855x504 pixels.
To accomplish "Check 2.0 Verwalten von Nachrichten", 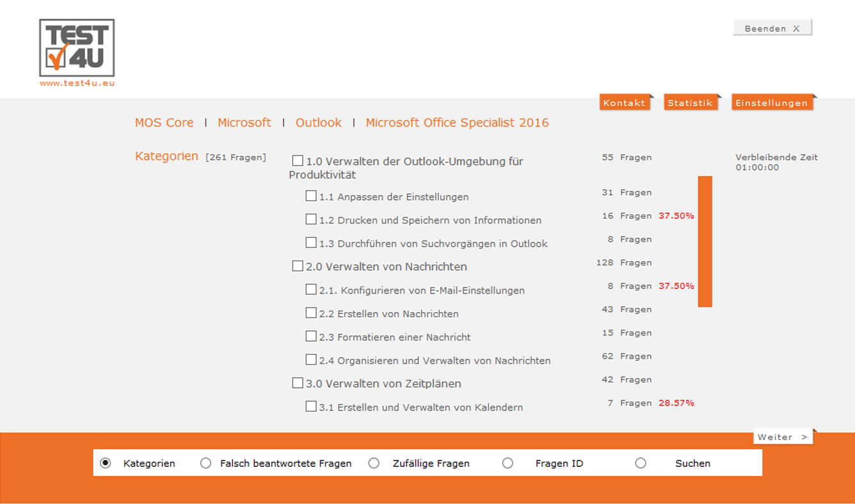I will click(x=298, y=265).
